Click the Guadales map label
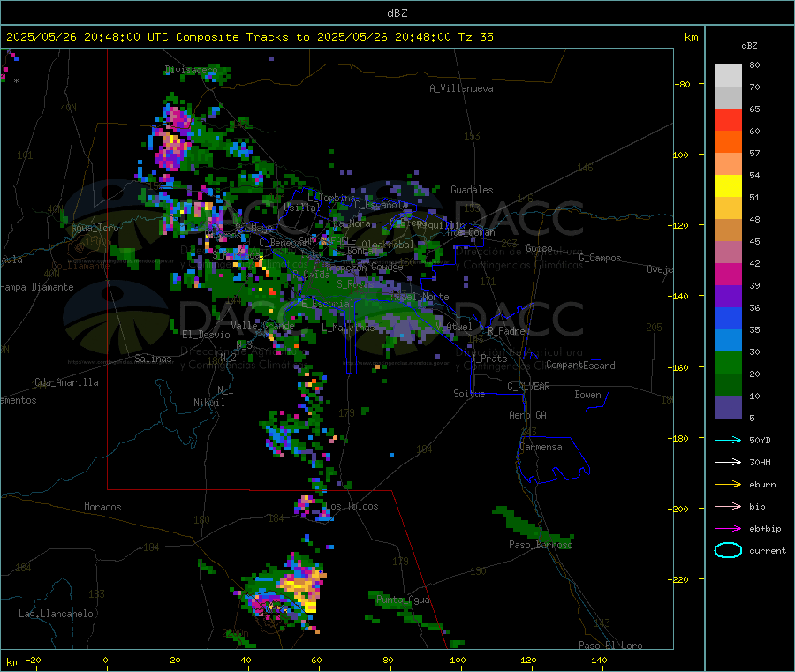Viewport: 795px width, 672px height. (472, 190)
